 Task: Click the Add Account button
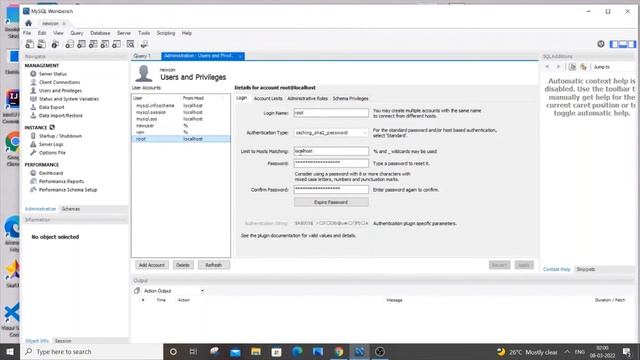pyautogui.click(x=151, y=265)
